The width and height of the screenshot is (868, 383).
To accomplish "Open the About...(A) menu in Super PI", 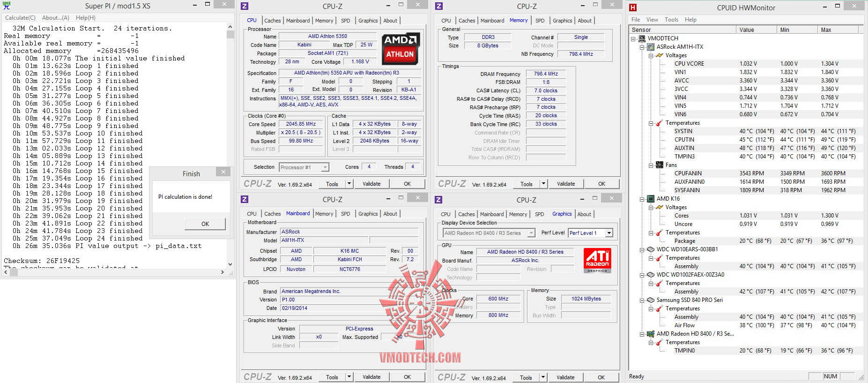I will coord(56,18).
